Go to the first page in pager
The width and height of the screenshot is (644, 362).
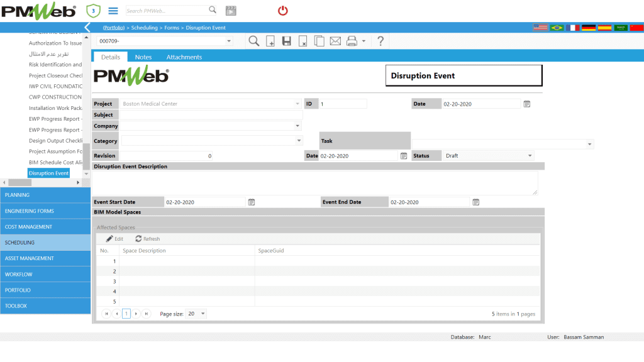coord(106,314)
